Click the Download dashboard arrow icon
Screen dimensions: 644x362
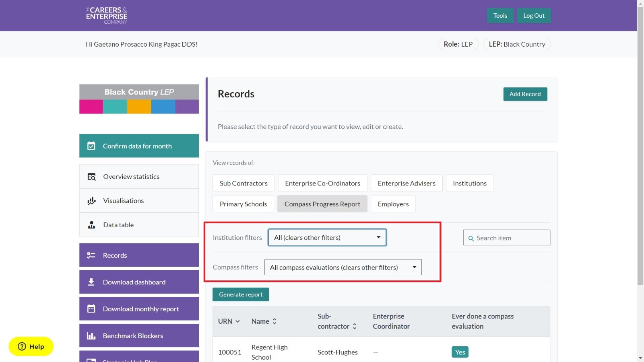[x=91, y=282]
